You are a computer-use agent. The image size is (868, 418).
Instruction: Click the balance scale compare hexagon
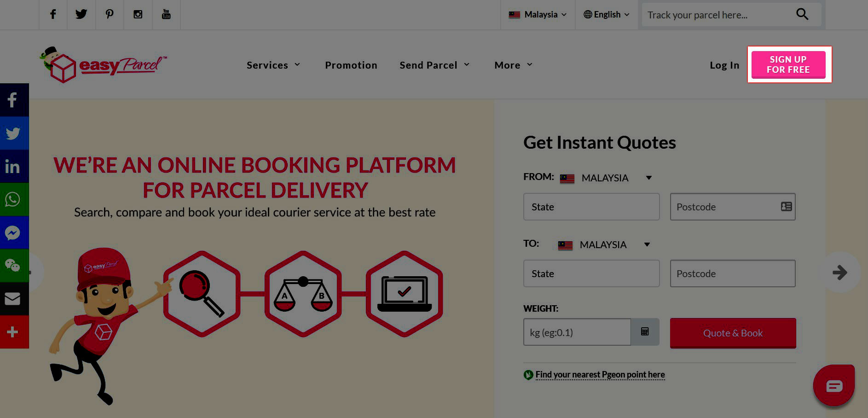(x=303, y=294)
